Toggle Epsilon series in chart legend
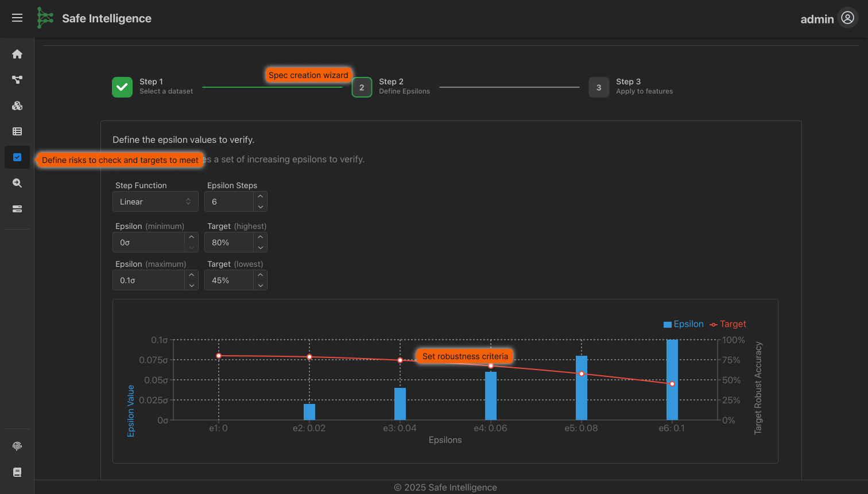 (x=683, y=324)
